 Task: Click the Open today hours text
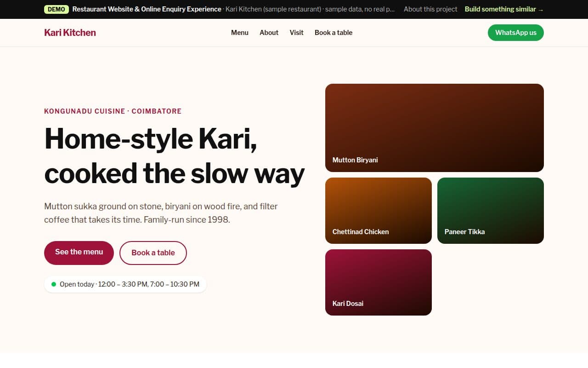(130, 284)
